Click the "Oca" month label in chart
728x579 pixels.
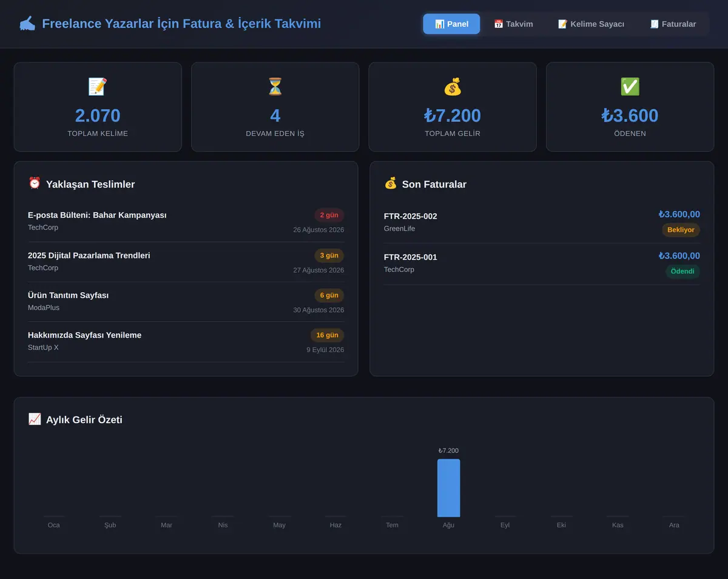[54, 525]
